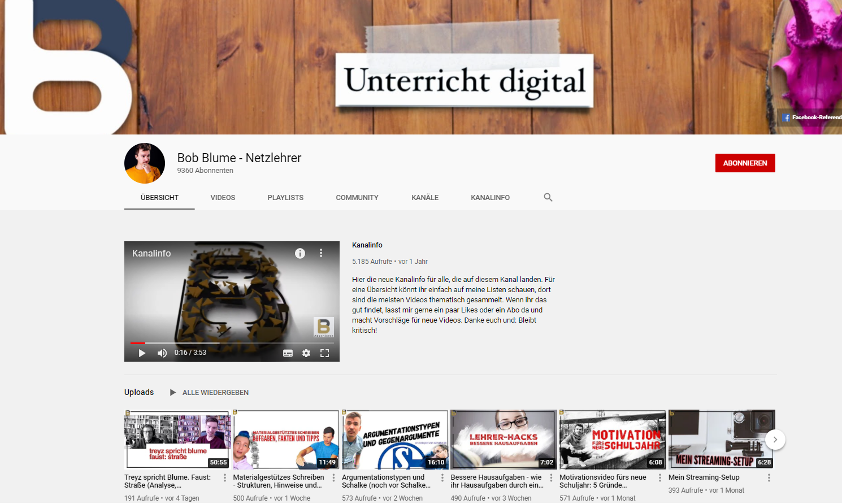Open the channel search magnifier

pyautogui.click(x=548, y=197)
